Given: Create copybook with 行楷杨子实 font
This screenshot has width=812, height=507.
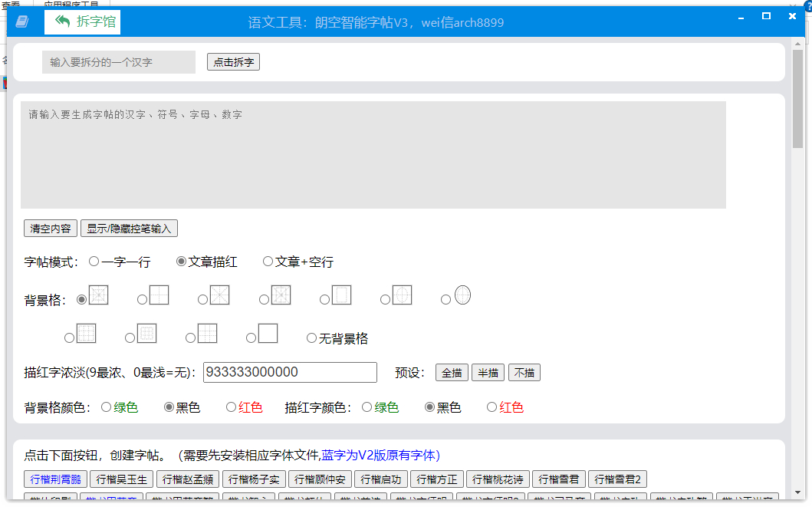Looking at the screenshot, I should (254, 479).
